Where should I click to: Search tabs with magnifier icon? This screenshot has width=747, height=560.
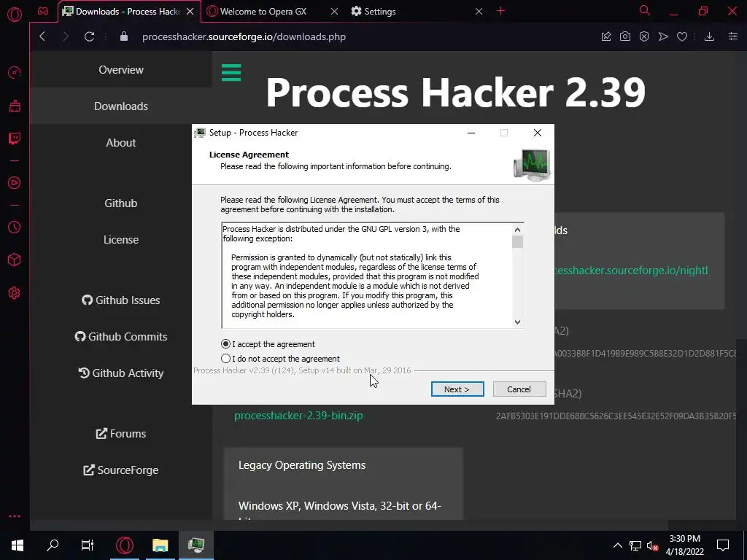coord(645,10)
